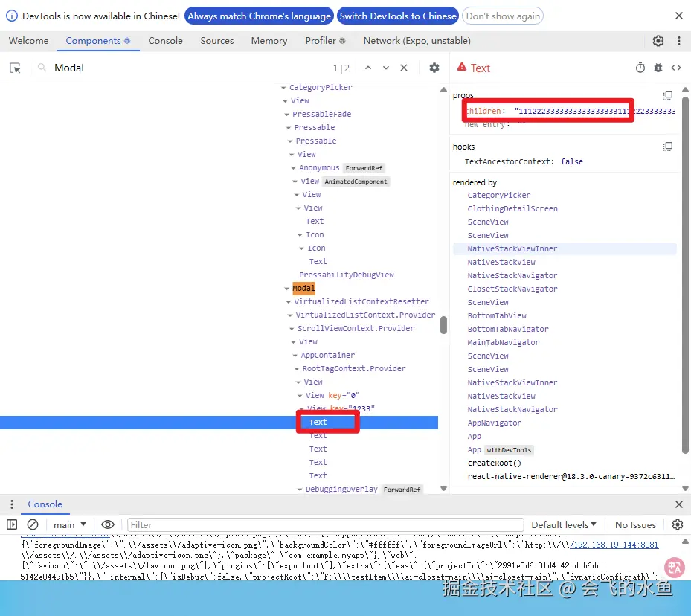Screen dimensions: 691x616
Task: Copy props to clipboard icon
Action: [668, 95]
